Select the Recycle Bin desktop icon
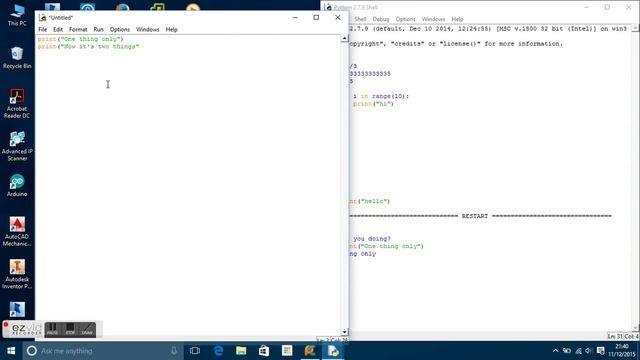This screenshot has width=640, height=360. coord(17,58)
